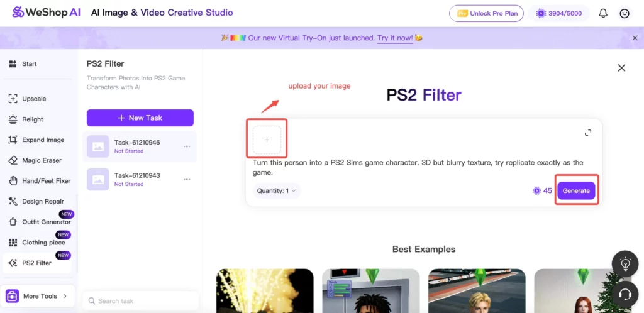
Task: Open the dreadlocks Sims character example
Action: click(371, 291)
